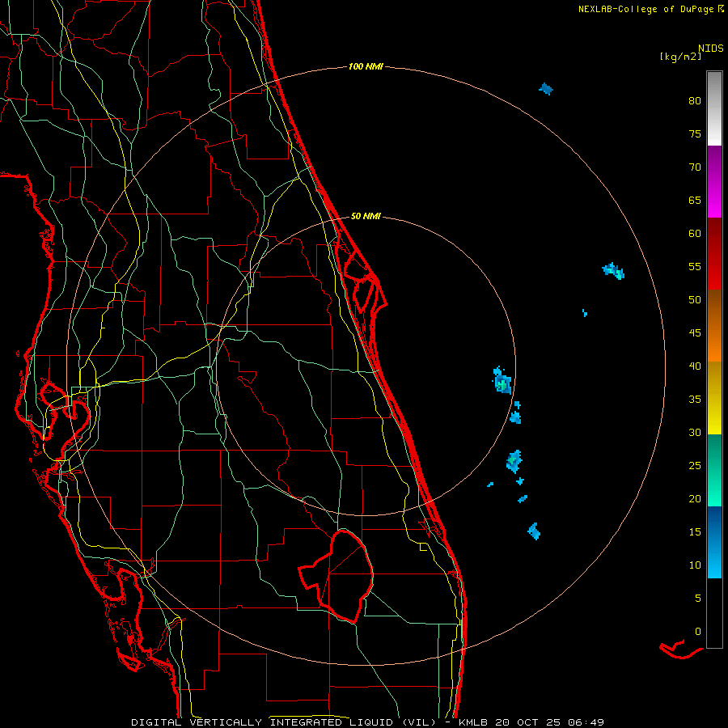Click the yellow legend color band
Image resolution: width=728 pixels, height=728 pixels.
714,398
